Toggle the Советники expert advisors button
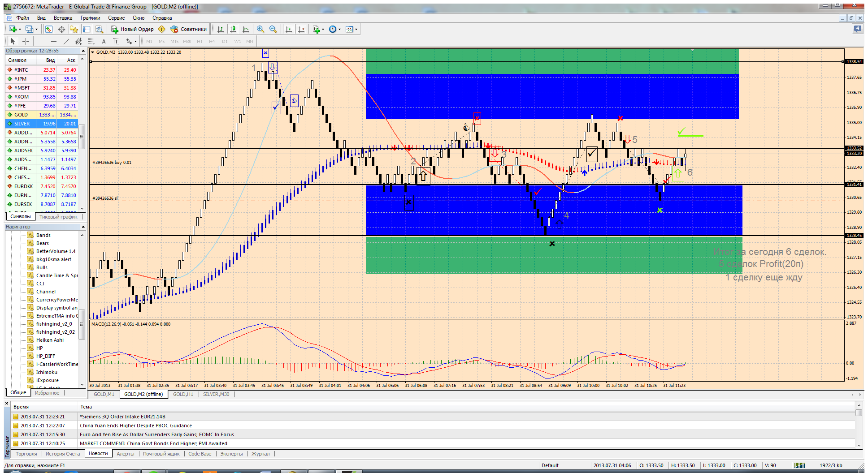This screenshot has height=473, width=868. click(189, 29)
